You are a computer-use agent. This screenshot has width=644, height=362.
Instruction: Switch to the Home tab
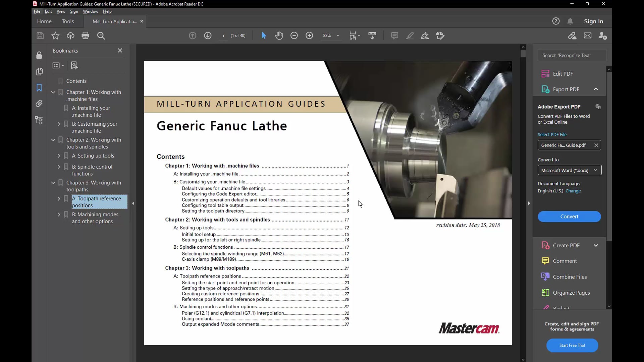coord(44,21)
